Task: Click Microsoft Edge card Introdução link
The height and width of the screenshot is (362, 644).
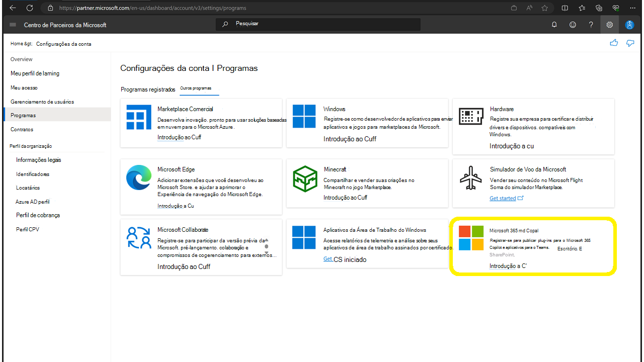Action: 176,206
